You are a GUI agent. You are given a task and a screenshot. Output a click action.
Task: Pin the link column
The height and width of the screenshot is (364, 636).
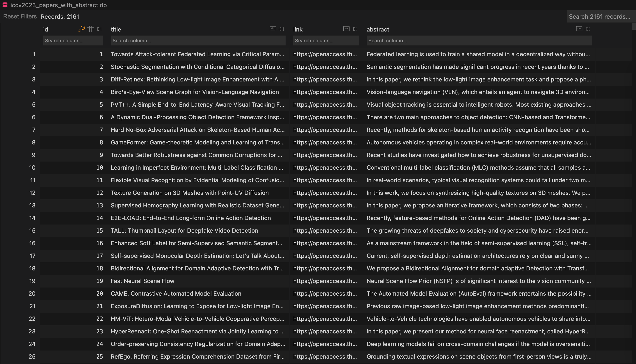[354, 29]
